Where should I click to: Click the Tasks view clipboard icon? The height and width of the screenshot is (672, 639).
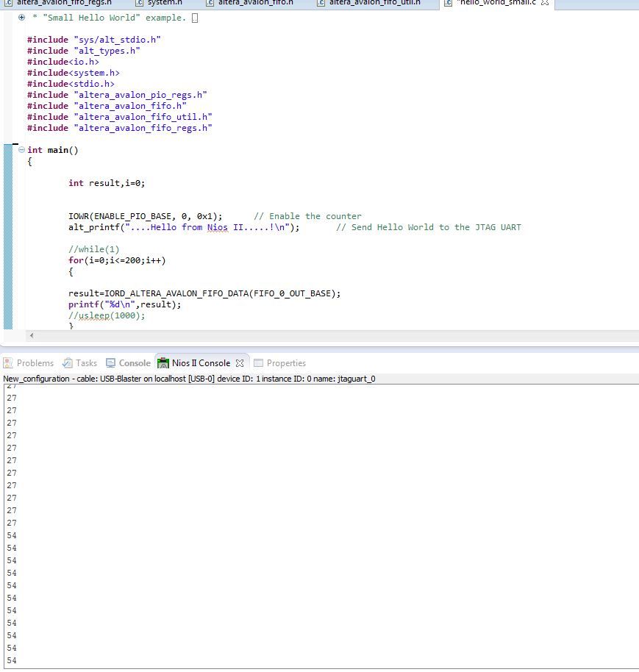tap(68, 363)
